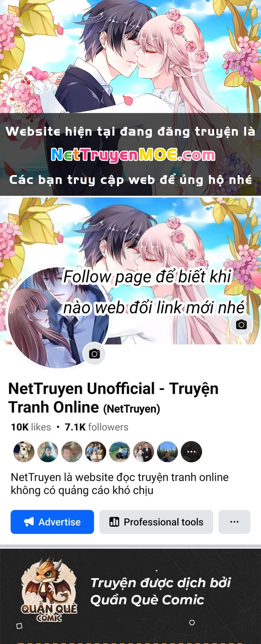Open the three-dot more options button

pyautogui.click(x=234, y=522)
